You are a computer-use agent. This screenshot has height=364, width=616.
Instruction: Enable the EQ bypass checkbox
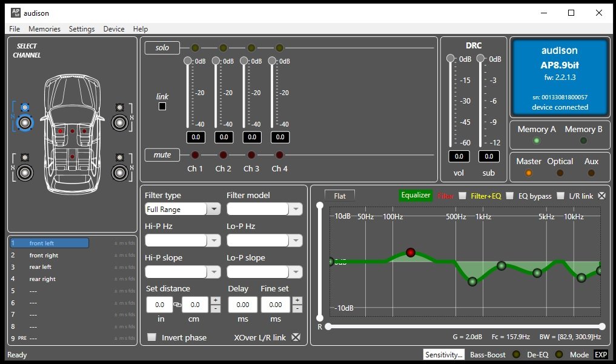tap(561, 196)
